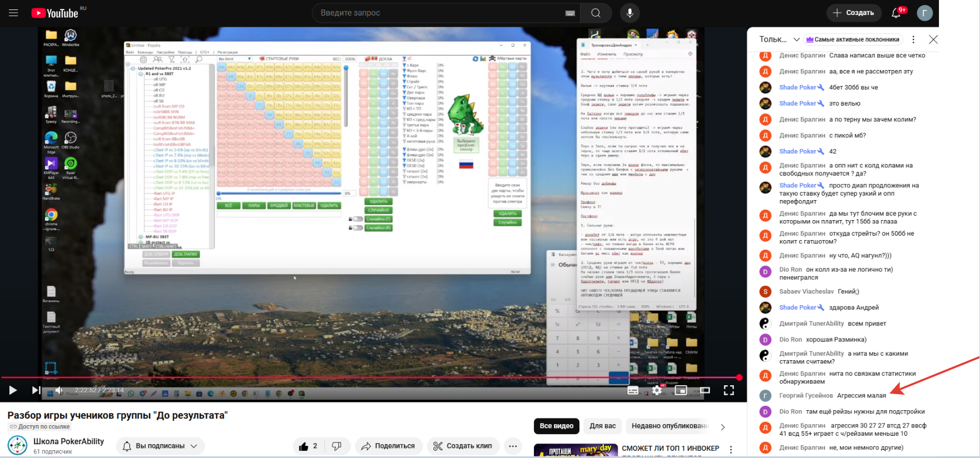Click the avatar beside 'там ещё рейзы нужны' message
Image resolution: width=980 pixels, height=458 pixels.
coord(766,412)
